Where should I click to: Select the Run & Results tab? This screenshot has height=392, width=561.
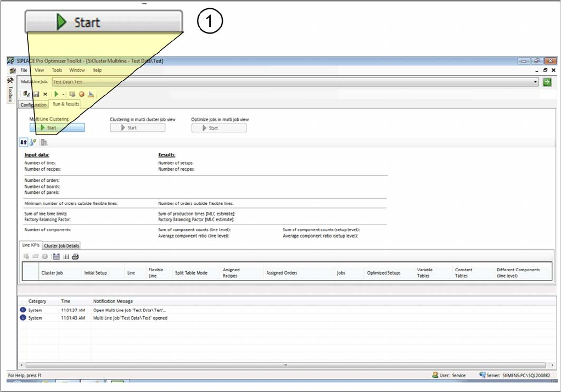coord(66,104)
